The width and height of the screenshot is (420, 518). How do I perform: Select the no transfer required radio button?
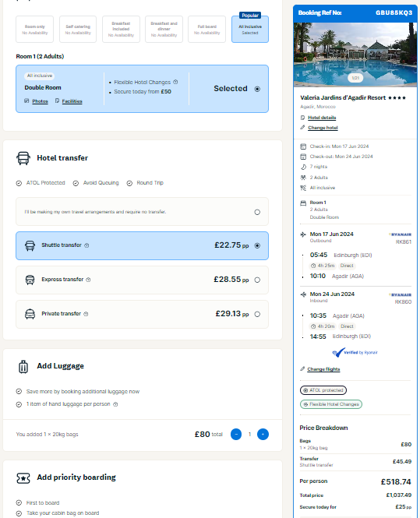click(x=257, y=212)
